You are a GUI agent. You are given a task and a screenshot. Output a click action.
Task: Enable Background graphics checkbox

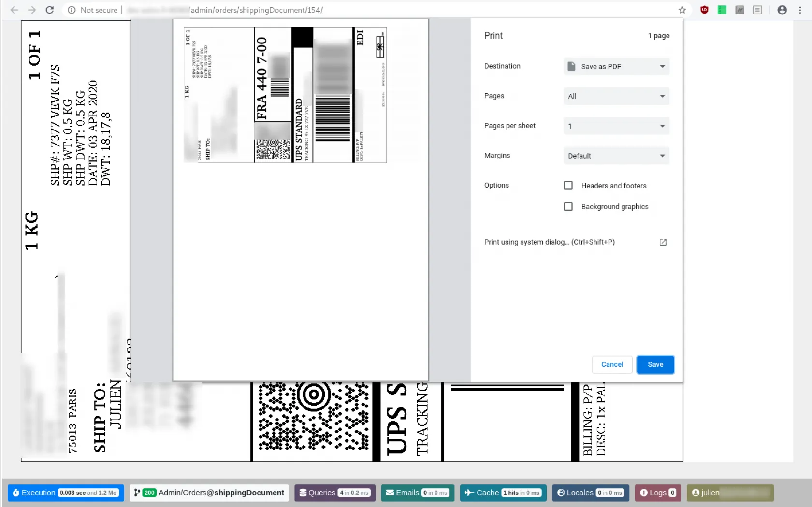[x=568, y=206]
